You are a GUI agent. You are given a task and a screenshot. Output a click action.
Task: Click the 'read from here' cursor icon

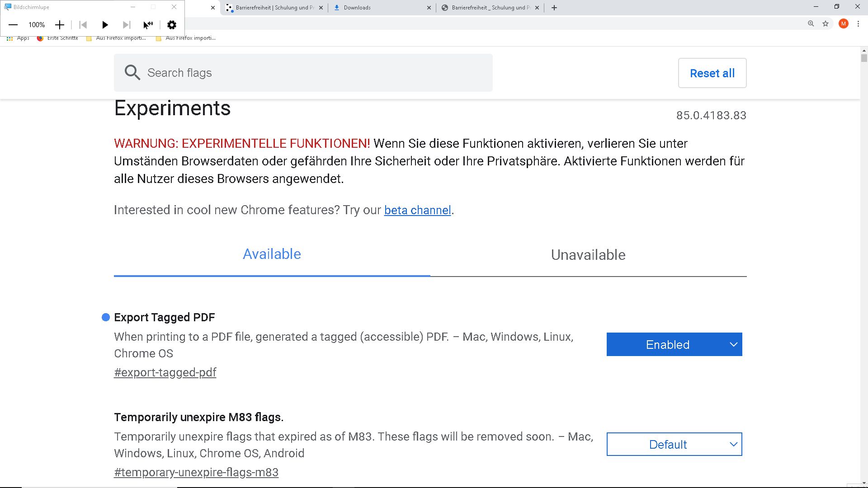tap(148, 25)
